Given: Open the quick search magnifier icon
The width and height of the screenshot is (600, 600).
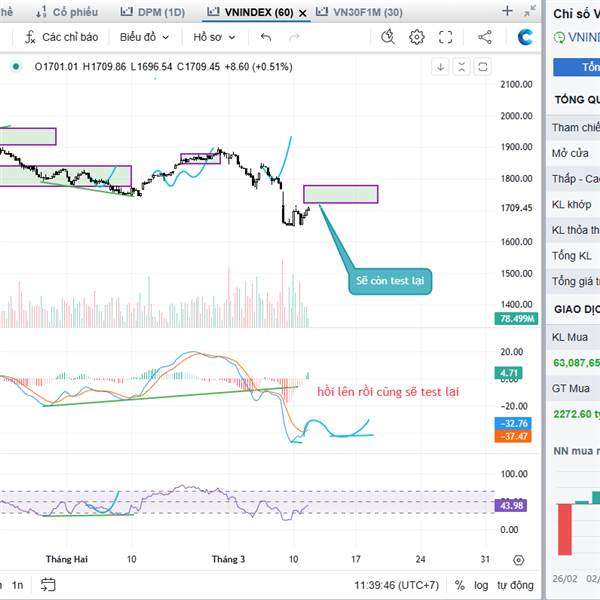Looking at the screenshot, I should pos(389,37).
